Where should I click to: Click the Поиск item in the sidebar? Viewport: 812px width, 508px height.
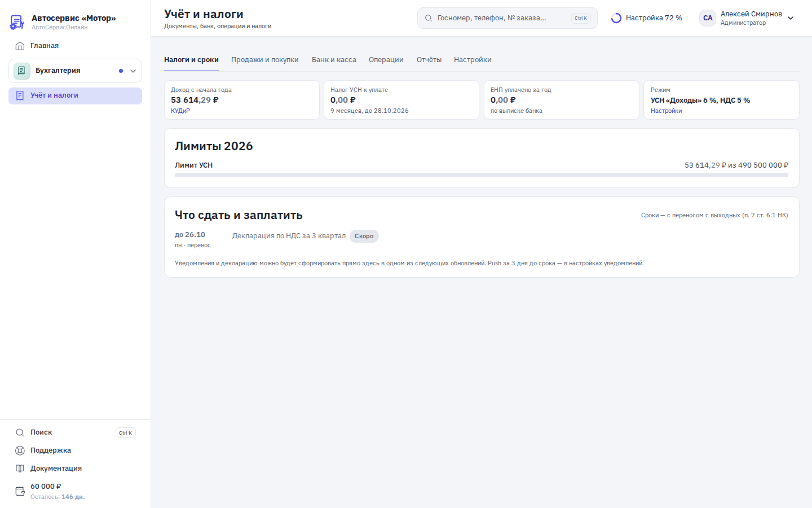[x=75, y=432]
